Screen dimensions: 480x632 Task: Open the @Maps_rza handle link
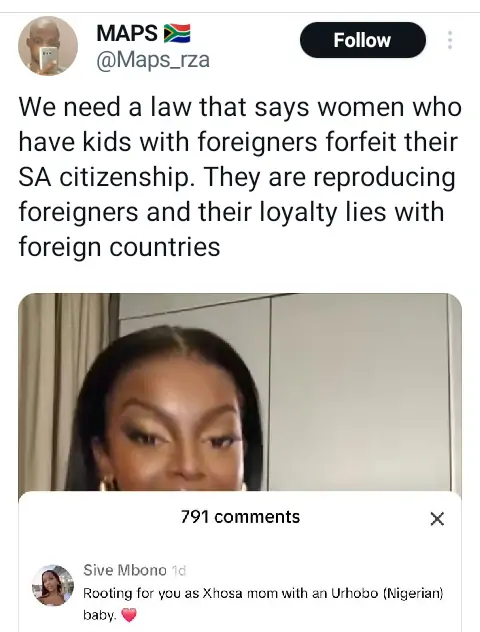click(x=153, y=60)
